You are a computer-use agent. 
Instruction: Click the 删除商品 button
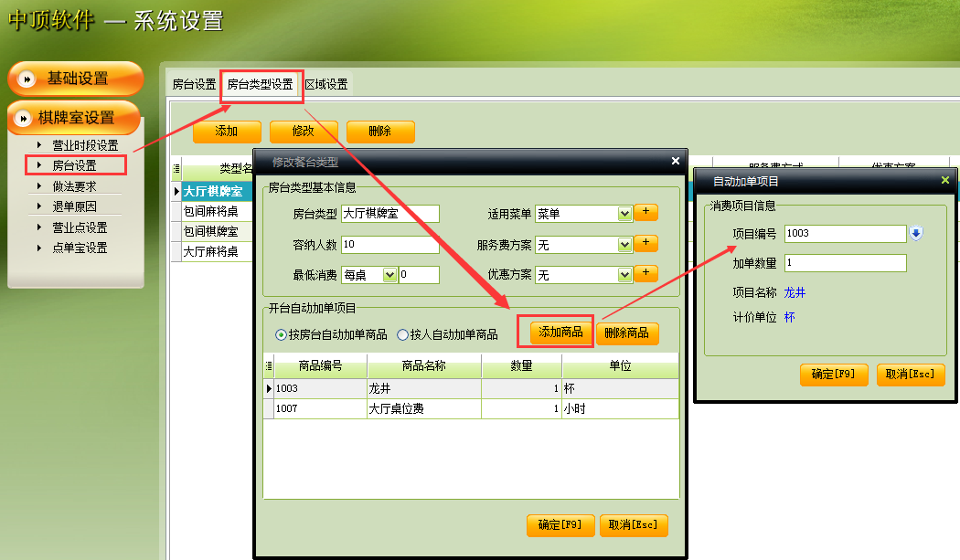[x=627, y=333]
